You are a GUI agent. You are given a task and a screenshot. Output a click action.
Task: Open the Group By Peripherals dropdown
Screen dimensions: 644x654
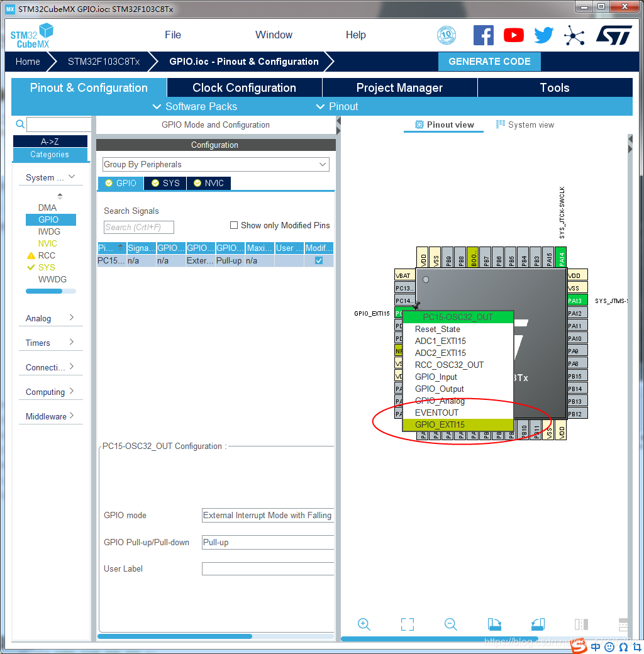(216, 164)
